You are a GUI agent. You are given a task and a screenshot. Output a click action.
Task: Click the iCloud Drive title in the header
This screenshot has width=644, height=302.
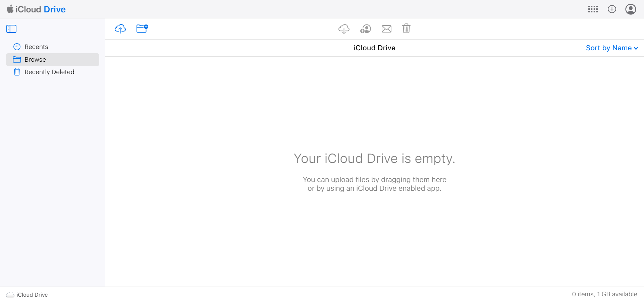point(41,9)
